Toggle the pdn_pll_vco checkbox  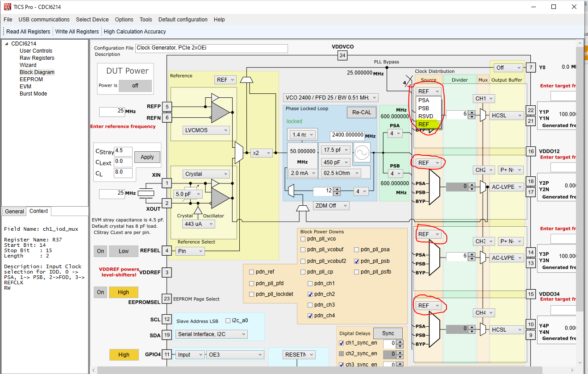tap(303, 239)
